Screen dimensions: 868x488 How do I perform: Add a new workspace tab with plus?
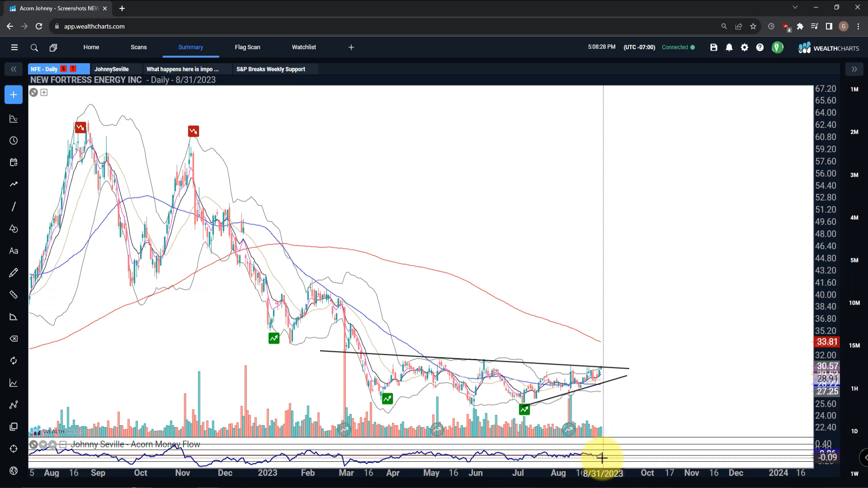351,47
